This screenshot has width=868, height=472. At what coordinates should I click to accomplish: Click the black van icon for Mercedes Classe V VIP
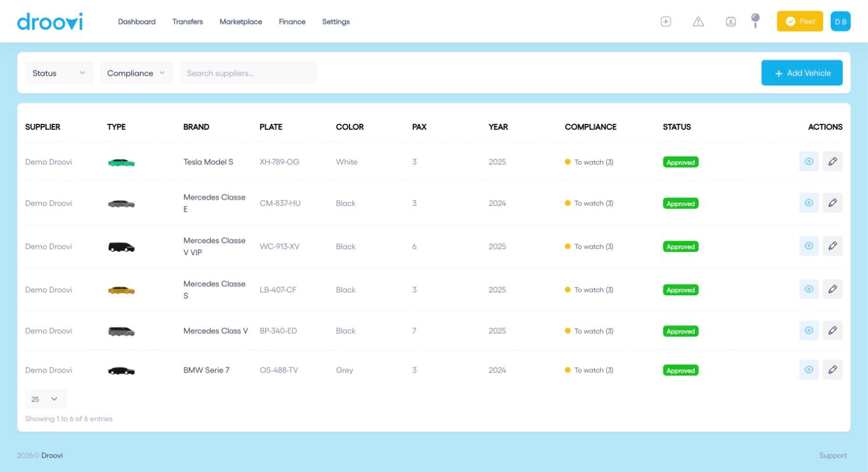coord(122,247)
